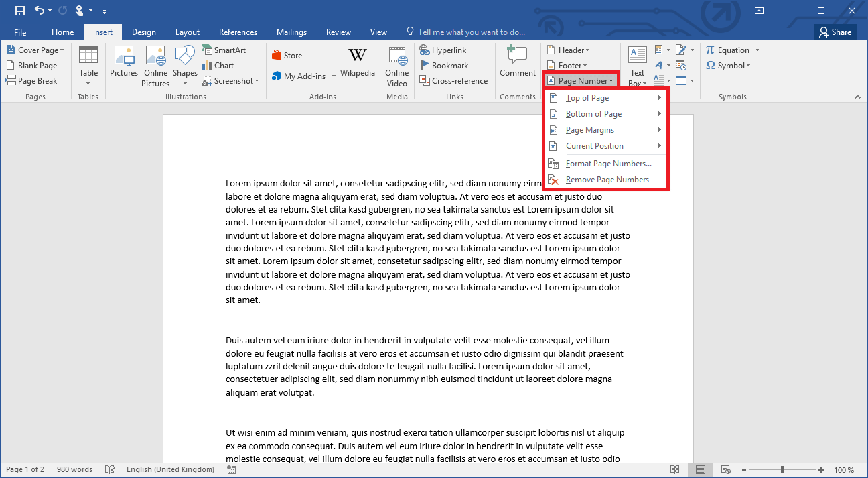
Task: Open the Cover Page gallery
Action: click(36, 50)
